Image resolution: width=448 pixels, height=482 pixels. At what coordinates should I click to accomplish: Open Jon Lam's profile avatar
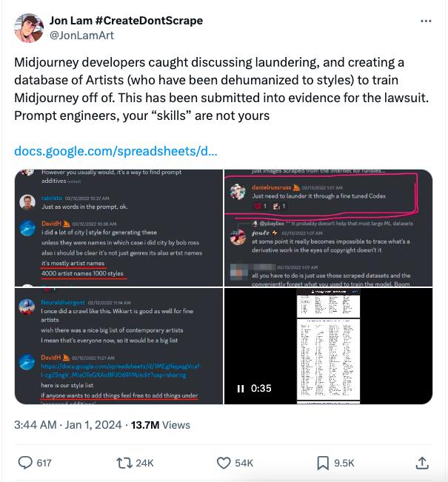tap(29, 27)
